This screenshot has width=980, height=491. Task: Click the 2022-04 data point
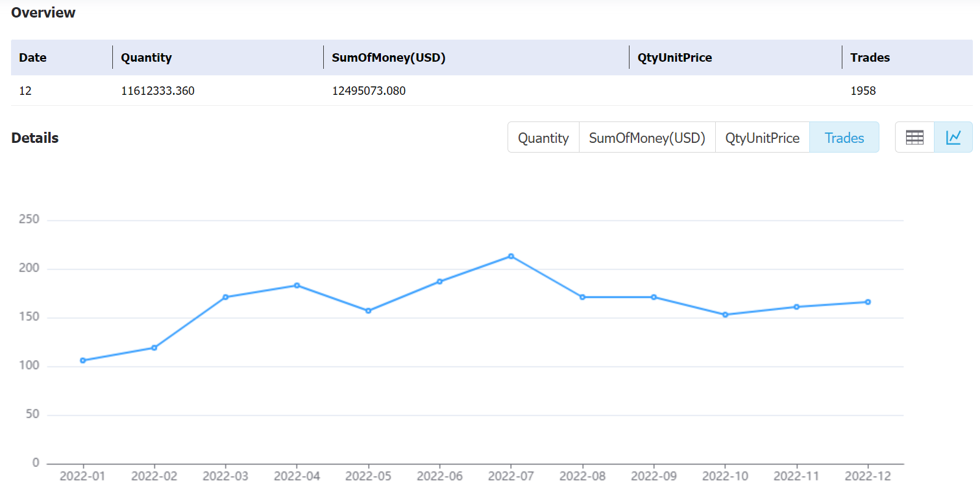(x=297, y=285)
